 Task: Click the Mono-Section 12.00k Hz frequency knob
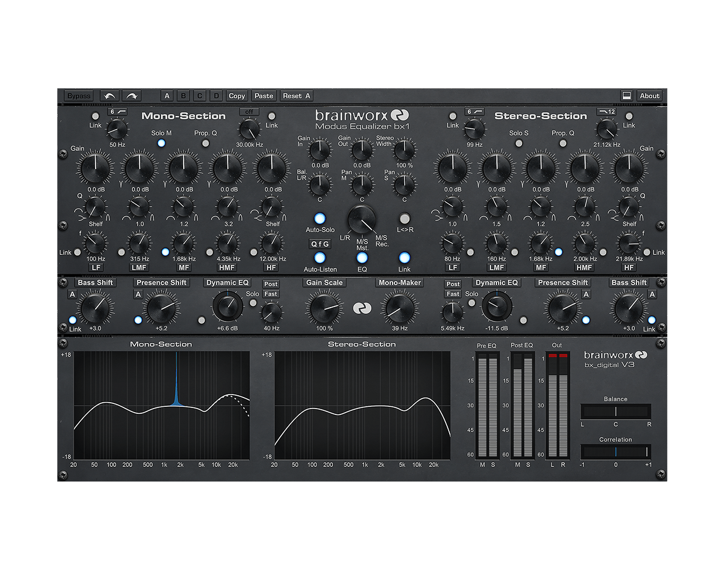[x=272, y=243]
